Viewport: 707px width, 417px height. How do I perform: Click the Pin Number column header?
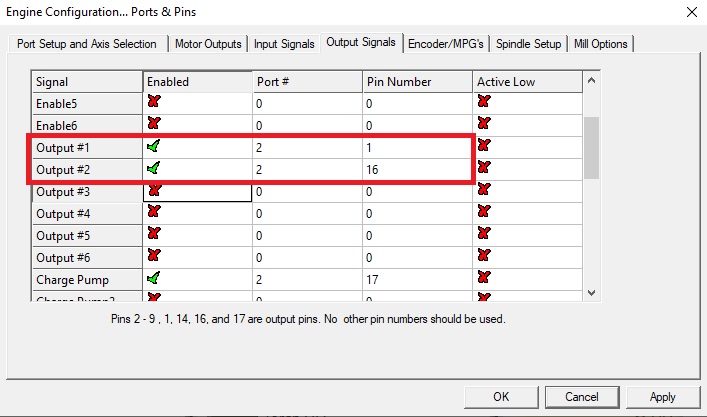point(418,82)
